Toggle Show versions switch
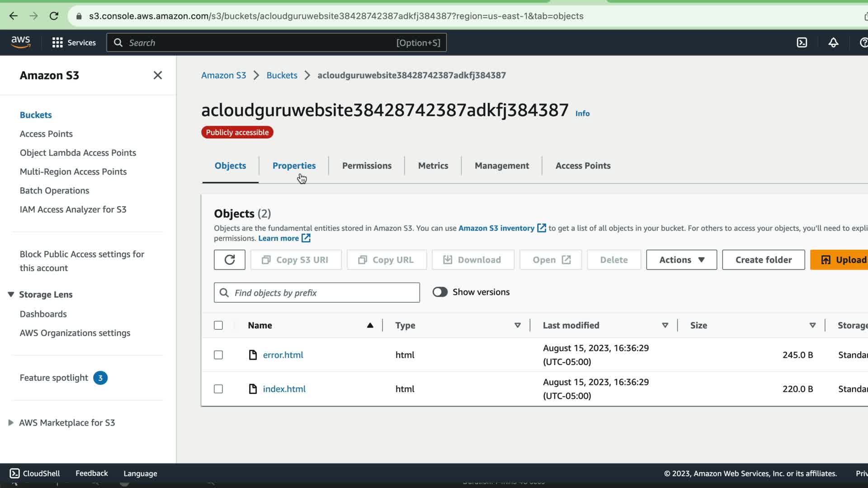Image resolution: width=868 pixels, height=488 pixels. (439, 292)
